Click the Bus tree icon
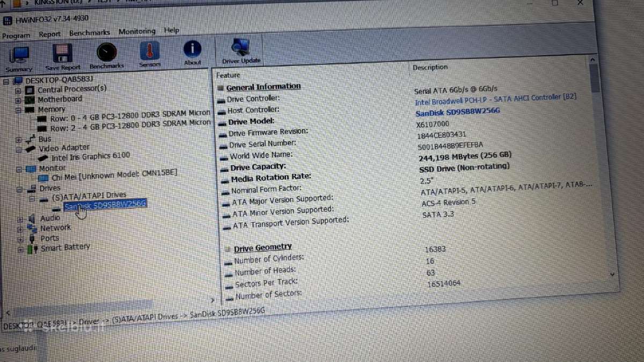Image resolution: width=644 pixels, height=362 pixels. pyautogui.click(x=31, y=139)
